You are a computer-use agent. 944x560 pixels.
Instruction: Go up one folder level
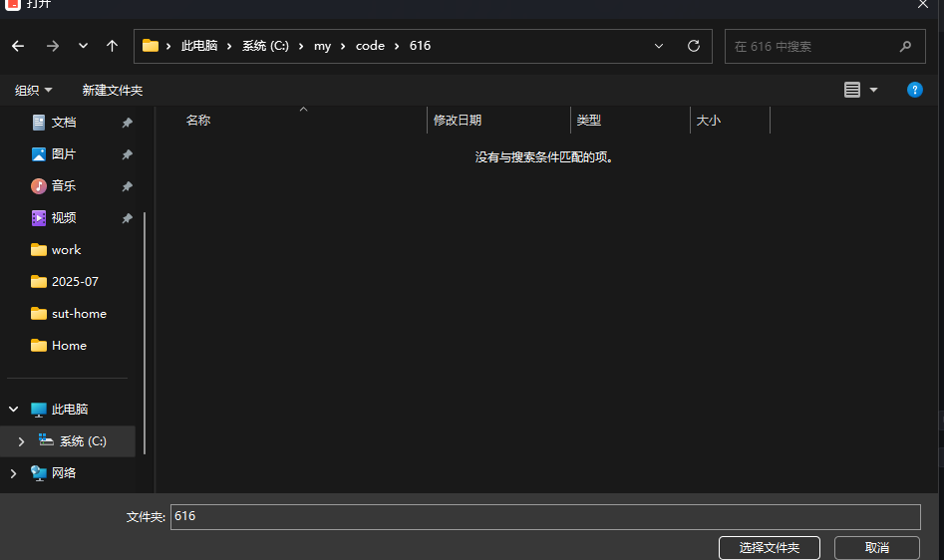pos(112,46)
